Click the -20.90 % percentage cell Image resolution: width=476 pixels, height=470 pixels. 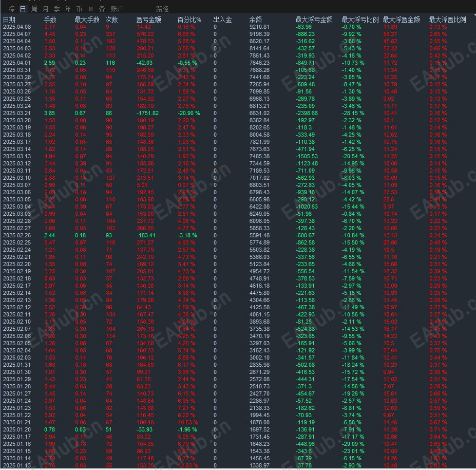189,113
